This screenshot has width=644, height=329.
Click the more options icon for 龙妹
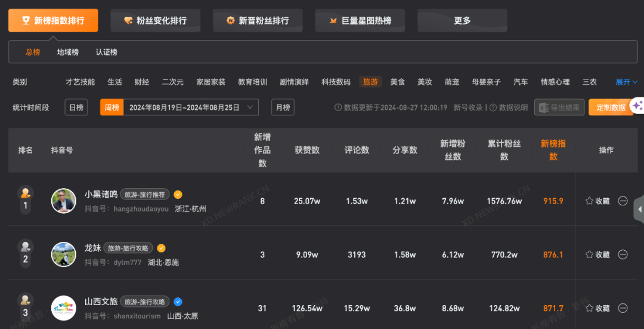coord(623,254)
